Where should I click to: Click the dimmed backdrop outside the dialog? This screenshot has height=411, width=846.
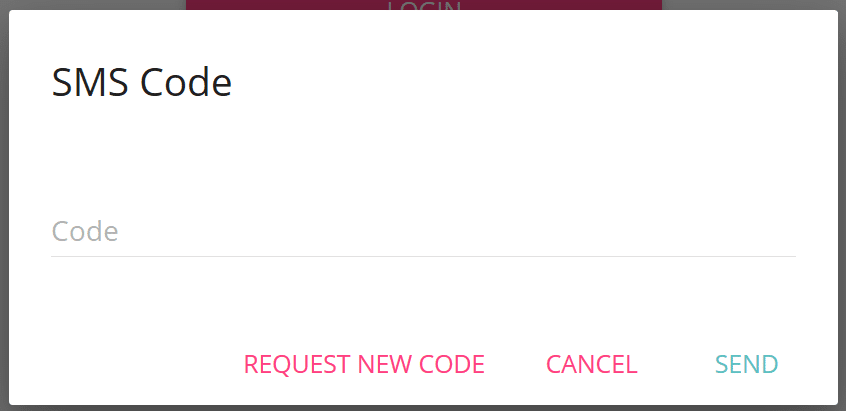click(4, 205)
